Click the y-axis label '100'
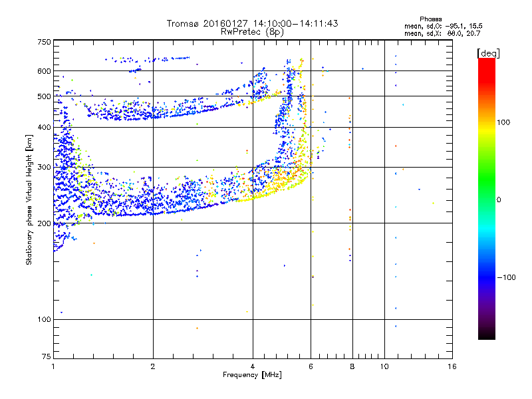This screenshot has width=532, height=399. [44, 319]
